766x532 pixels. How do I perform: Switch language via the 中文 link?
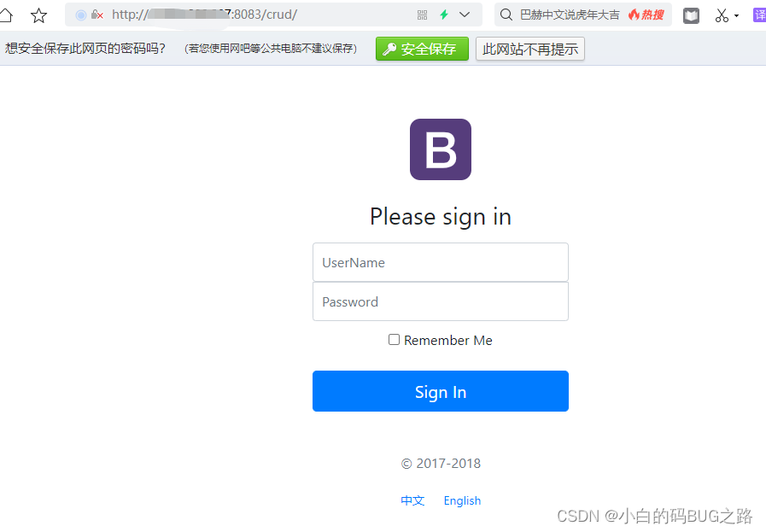click(412, 500)
